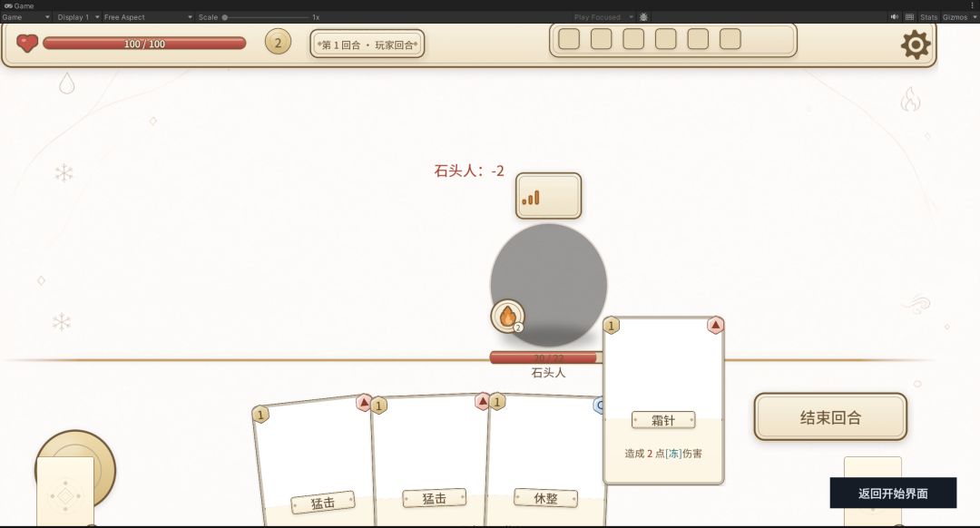Select the second 猛击 card
This screenshot has height=528, width=980.
coord(429,461)
